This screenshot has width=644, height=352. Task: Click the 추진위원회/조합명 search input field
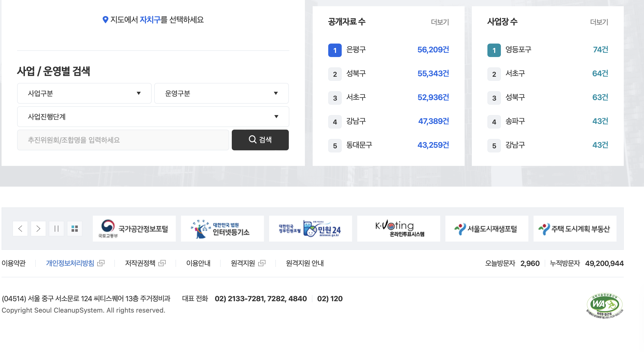pos(123,140)
